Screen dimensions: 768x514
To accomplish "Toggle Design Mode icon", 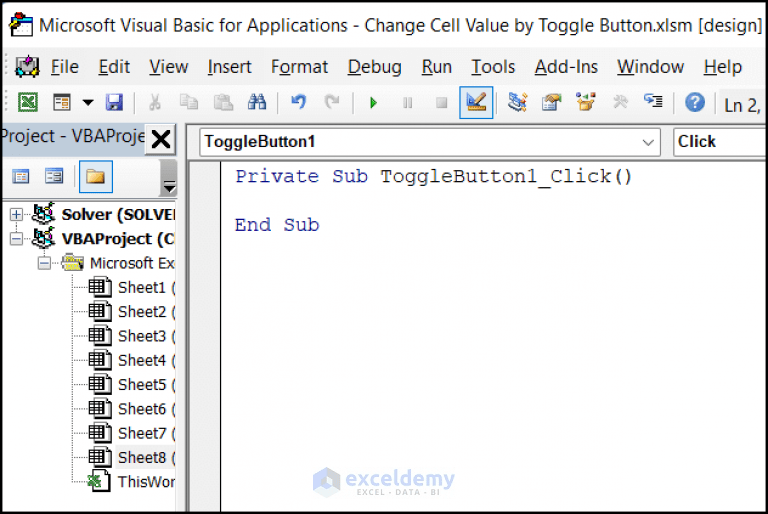I will [476, 102].
